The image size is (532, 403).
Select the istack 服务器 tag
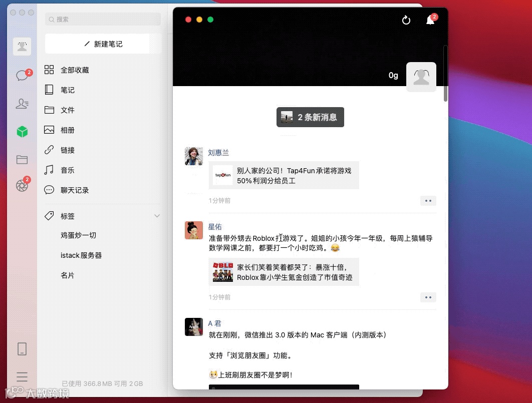81,255
